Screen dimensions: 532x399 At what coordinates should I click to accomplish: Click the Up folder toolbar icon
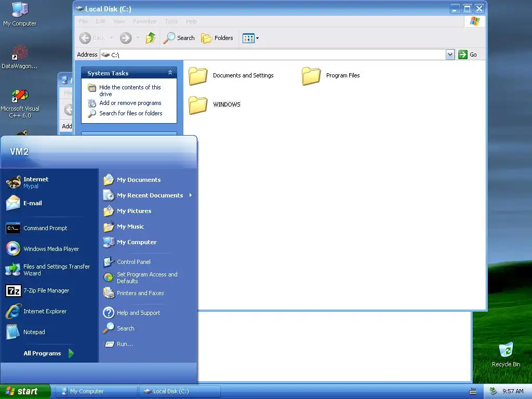coord(150,37)
